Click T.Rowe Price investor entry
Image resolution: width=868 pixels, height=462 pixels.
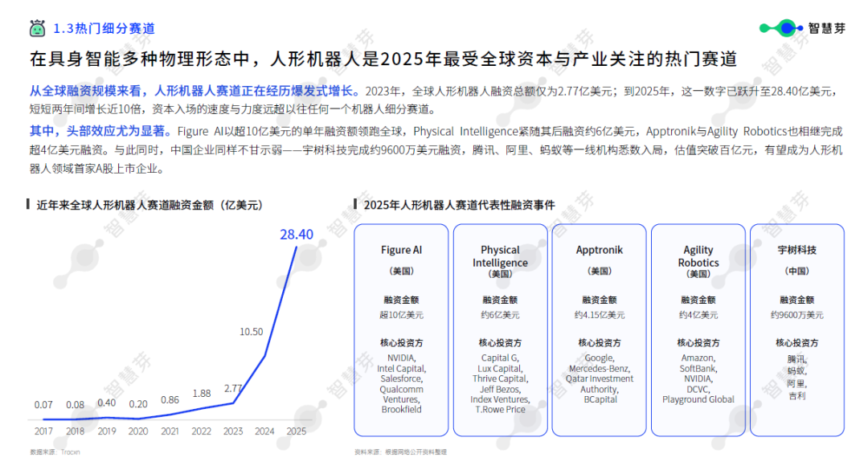point(500,410)
